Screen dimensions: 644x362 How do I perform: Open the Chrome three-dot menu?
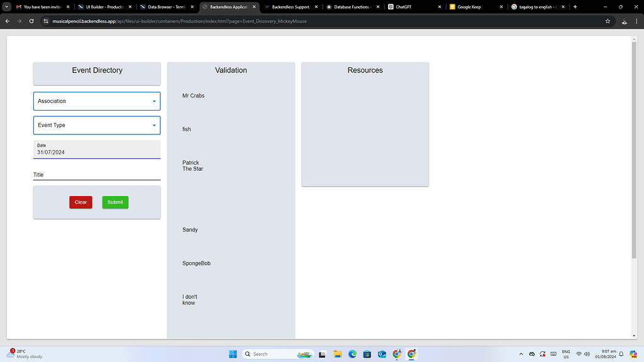click(x=636, y=21)
